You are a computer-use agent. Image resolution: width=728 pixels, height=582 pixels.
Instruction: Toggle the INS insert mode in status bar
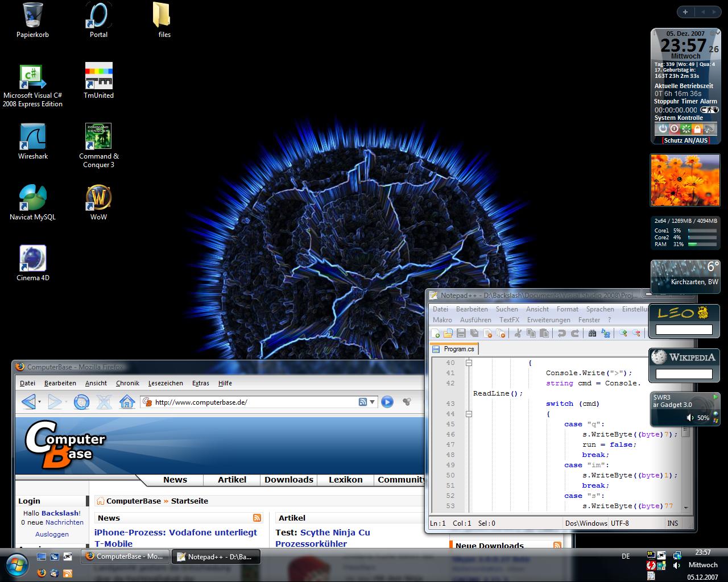tap(673, 523)
